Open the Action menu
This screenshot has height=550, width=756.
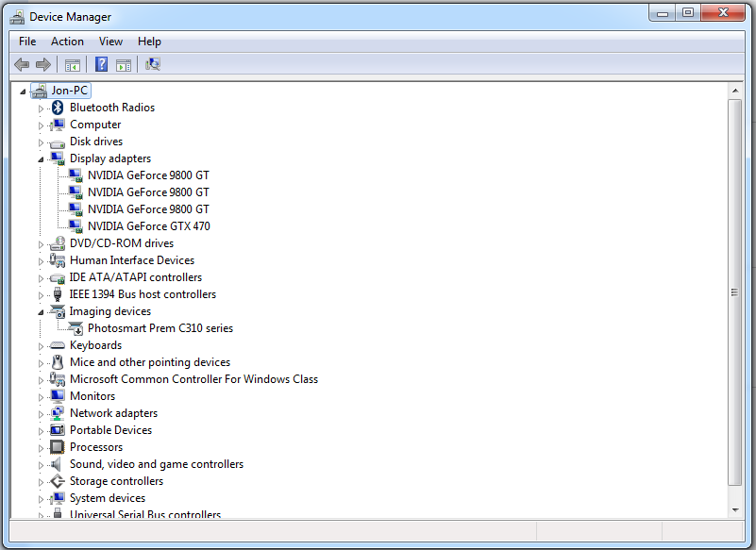68,42
